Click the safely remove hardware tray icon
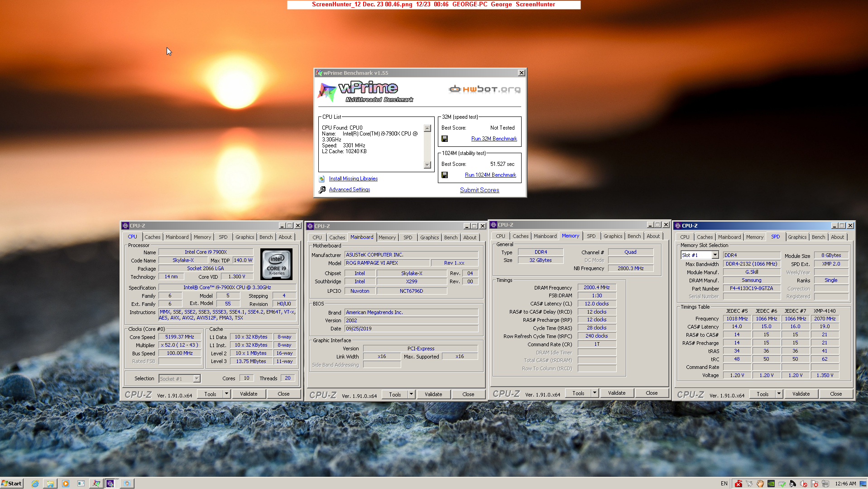868x489 pixels. pos(782,484)
